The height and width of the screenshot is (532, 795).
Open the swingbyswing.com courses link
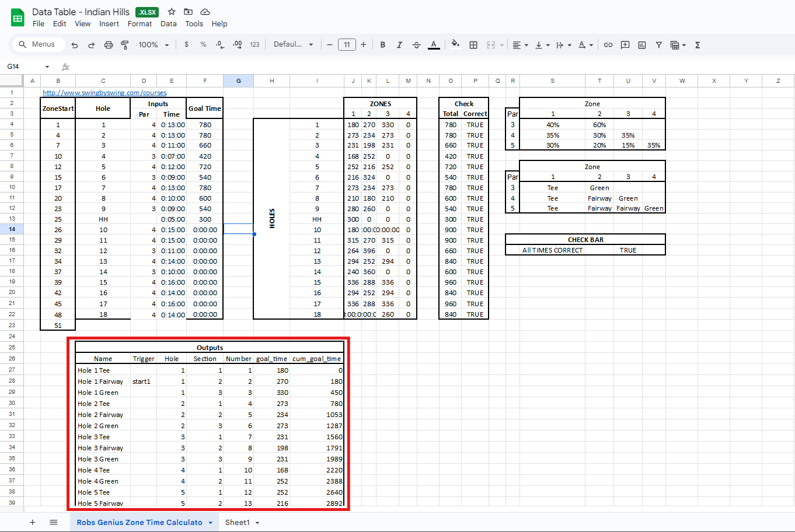(104, 93)
